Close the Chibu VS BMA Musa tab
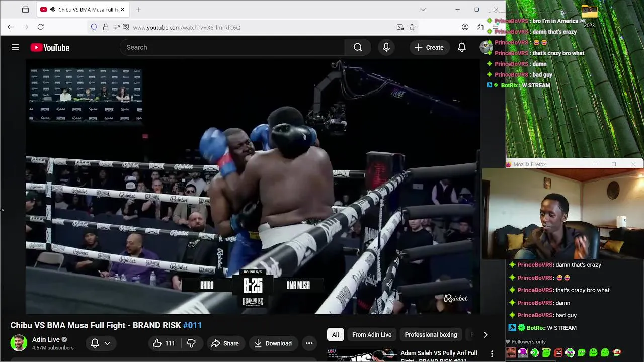 coord(122,10)
